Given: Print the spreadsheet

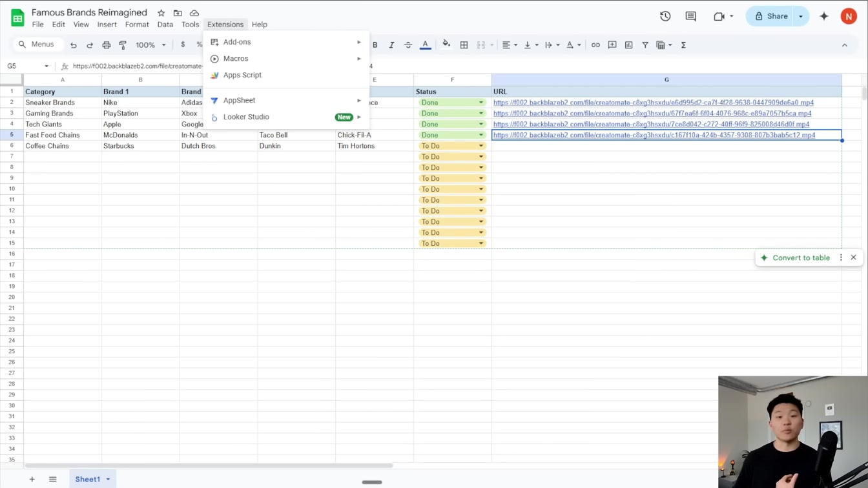Looking at the screenshot, I should click(107, 45).
